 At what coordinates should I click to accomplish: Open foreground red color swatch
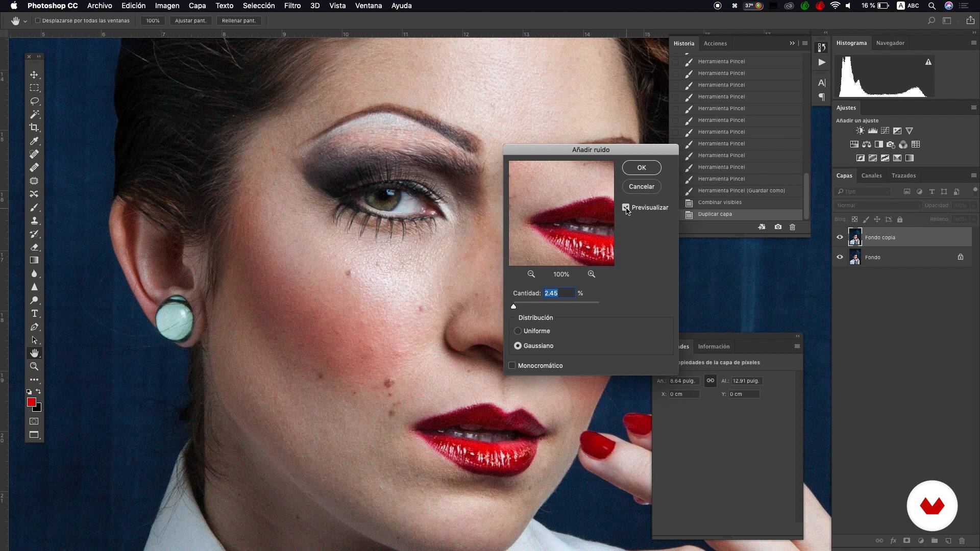pyautogui.click(x=32, y=402)
